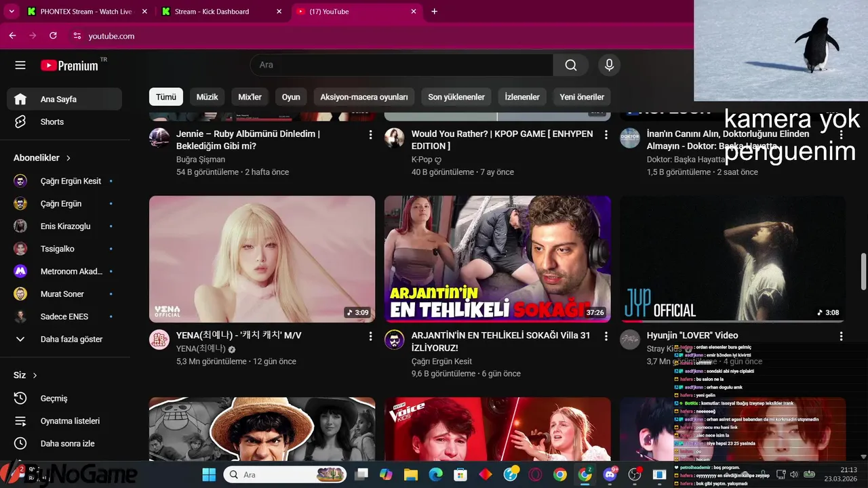Open YENA '캐치 캐치' M/V title
Image resolution: width=868 pixels, height=488 pixels.
click(239, 335)
